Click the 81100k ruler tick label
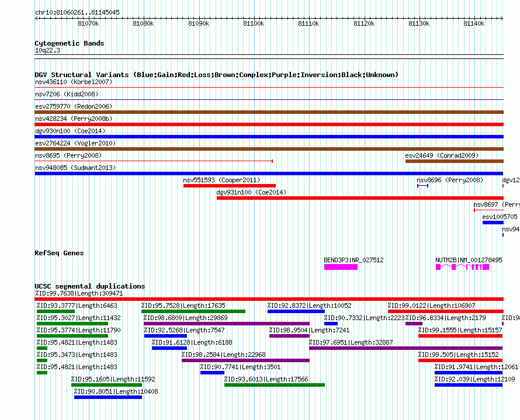This screenshot has height=420, width=520. [x=254, y=23]
